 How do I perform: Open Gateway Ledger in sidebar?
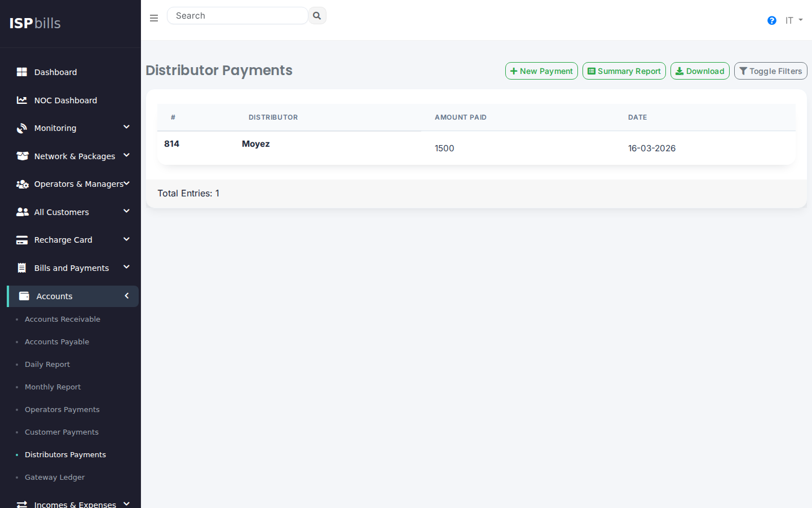tap(55, 478)
